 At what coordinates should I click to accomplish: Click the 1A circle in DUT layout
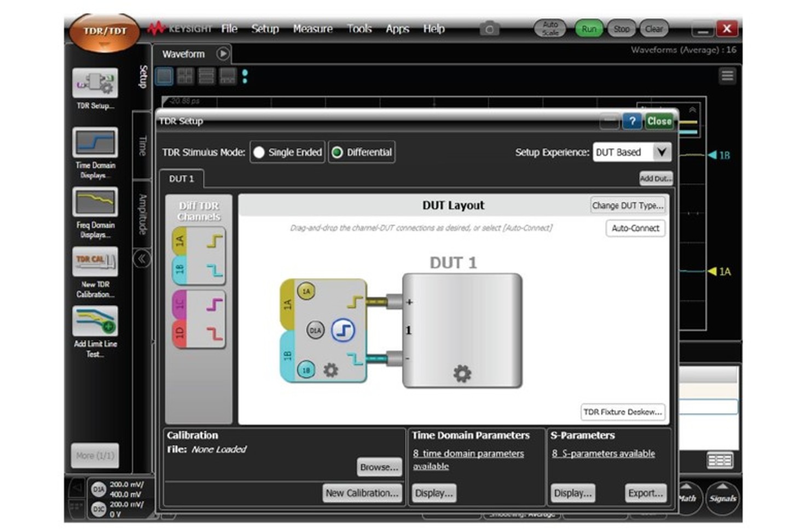coord(306,291)
